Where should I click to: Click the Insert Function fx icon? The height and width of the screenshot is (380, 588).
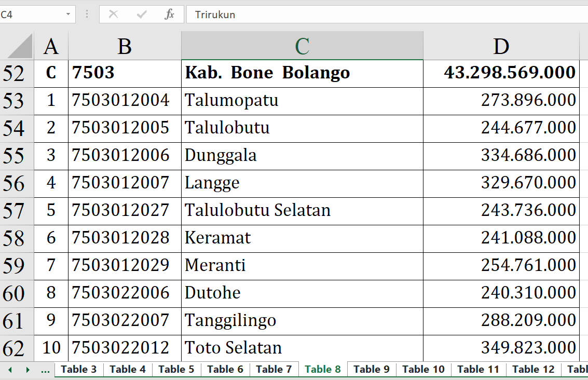tap(170, 15)
